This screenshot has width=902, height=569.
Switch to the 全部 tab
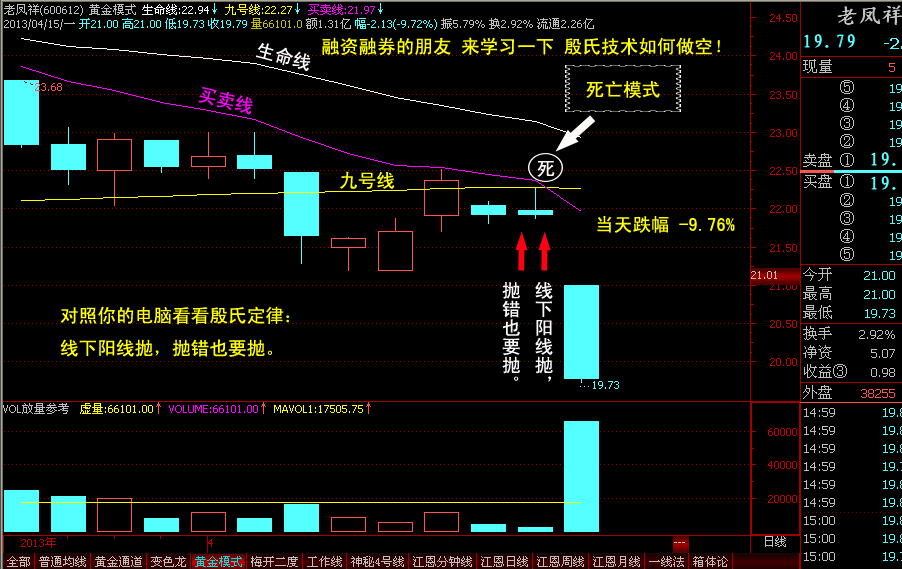[x=17, y=561]
